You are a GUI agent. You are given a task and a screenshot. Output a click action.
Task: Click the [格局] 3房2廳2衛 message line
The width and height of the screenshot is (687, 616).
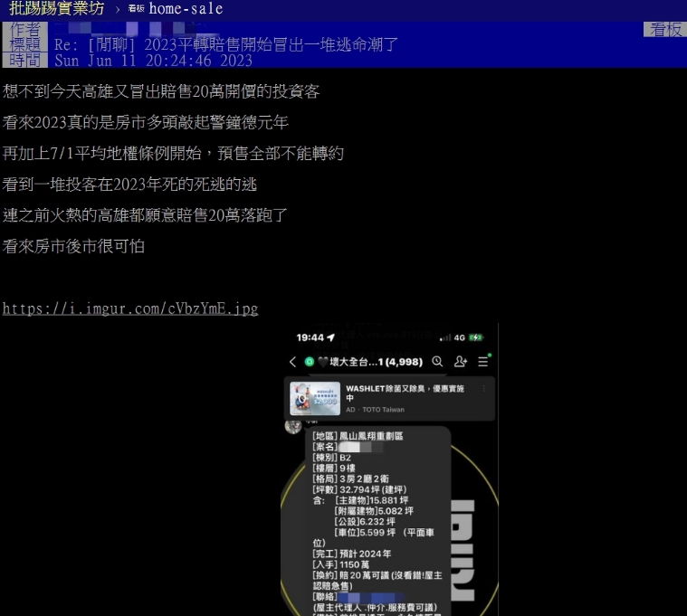click(x=350, y=479)
